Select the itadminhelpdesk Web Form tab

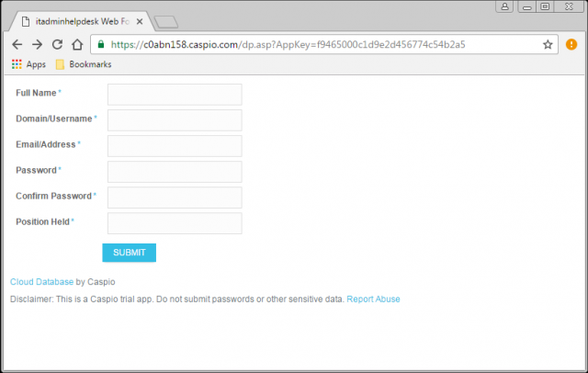pyautogui.click(x=82, y=22)
